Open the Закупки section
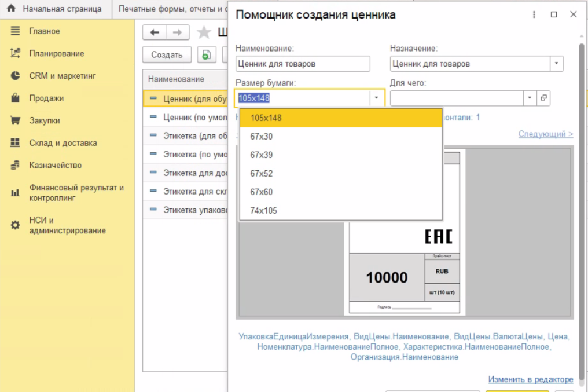Viewport: 588px width, 392px height. tap(45, 121)
